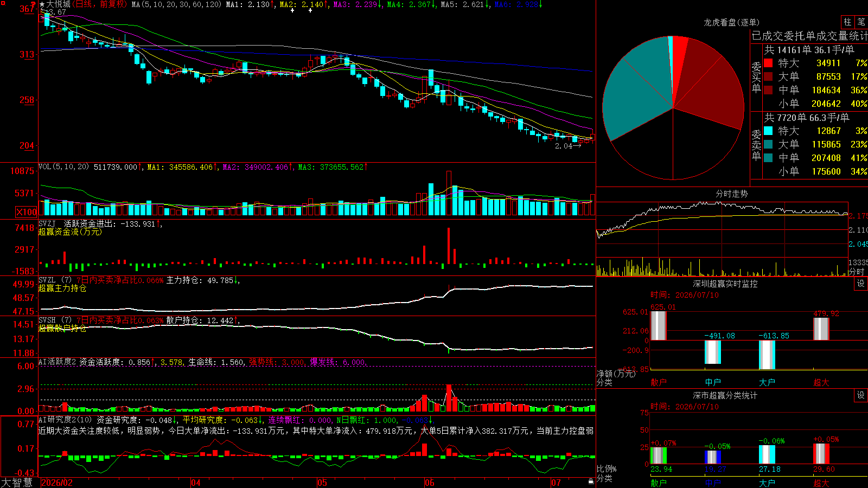Click 超大 bar 479.92 in real-time monitor
868x488 pixels.
(x=821, y=329)
